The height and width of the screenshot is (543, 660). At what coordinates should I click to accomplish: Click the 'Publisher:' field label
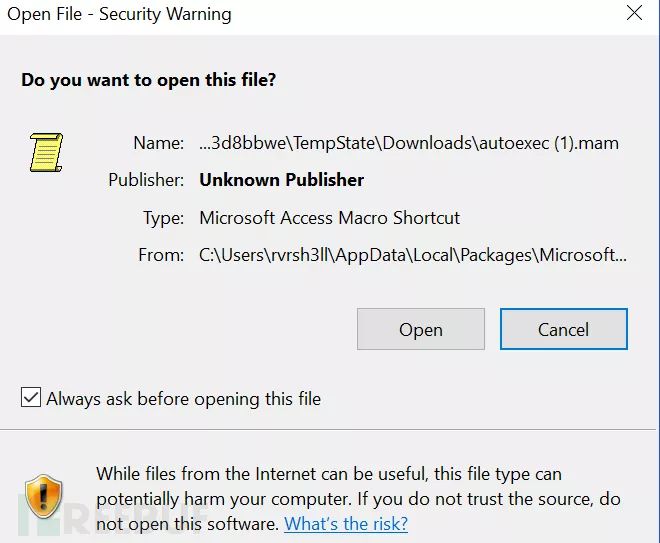click(x=146, y=180)
